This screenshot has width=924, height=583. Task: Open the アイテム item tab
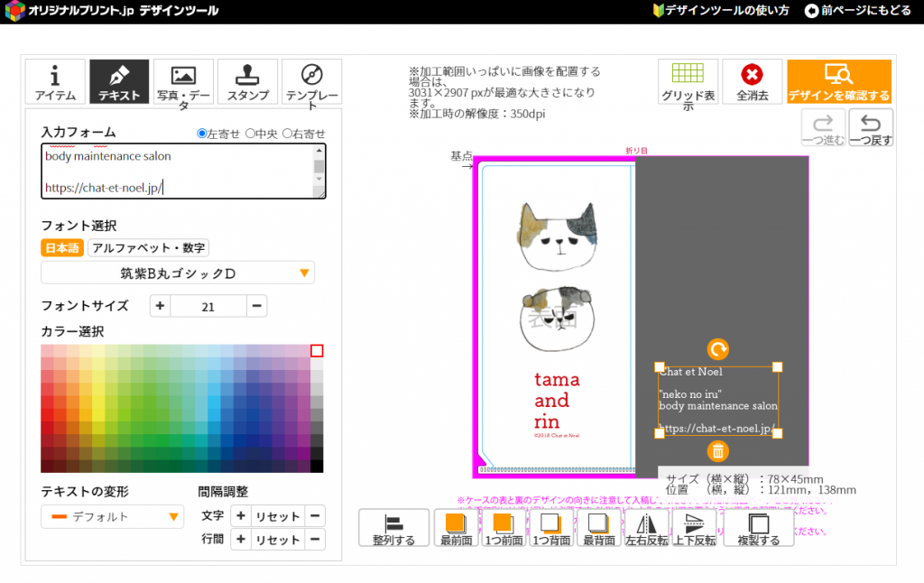tap(55, 81)
